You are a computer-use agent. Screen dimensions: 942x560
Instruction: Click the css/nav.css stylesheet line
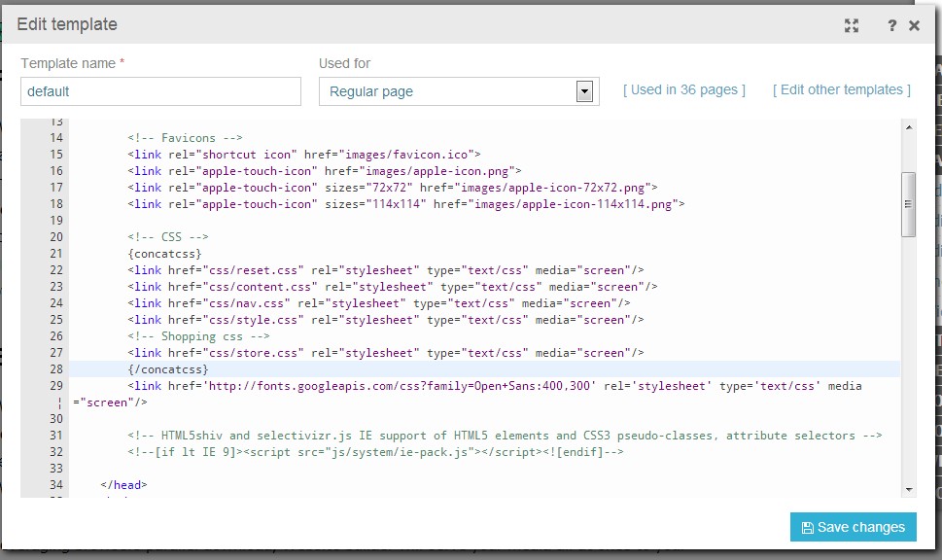379,303
